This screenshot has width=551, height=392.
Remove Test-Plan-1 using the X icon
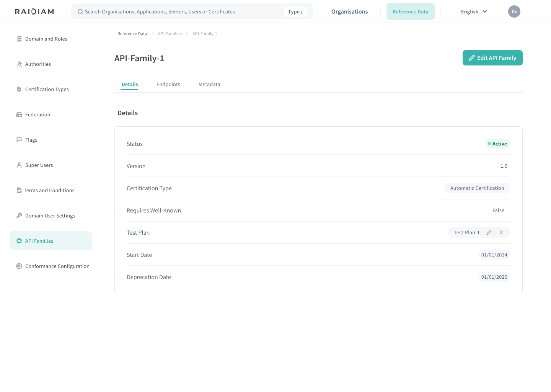pos(501,232)
